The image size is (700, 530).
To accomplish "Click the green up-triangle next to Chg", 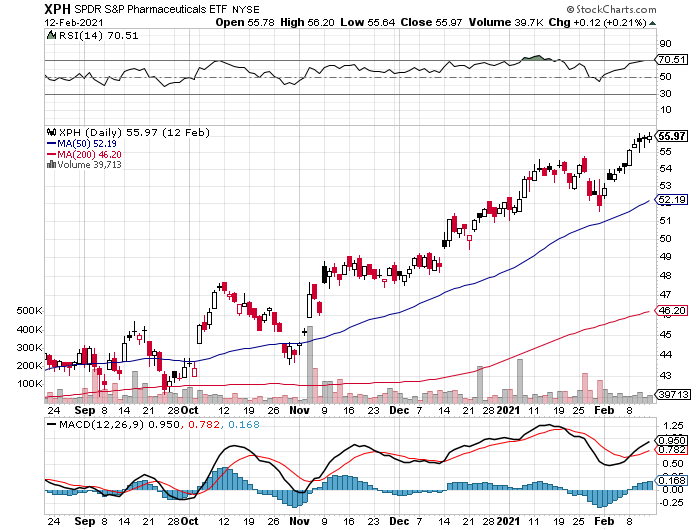I will point(652,23).
